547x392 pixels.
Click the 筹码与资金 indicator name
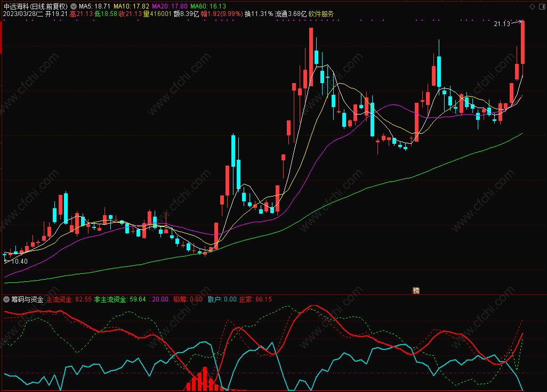coord(27,299)
